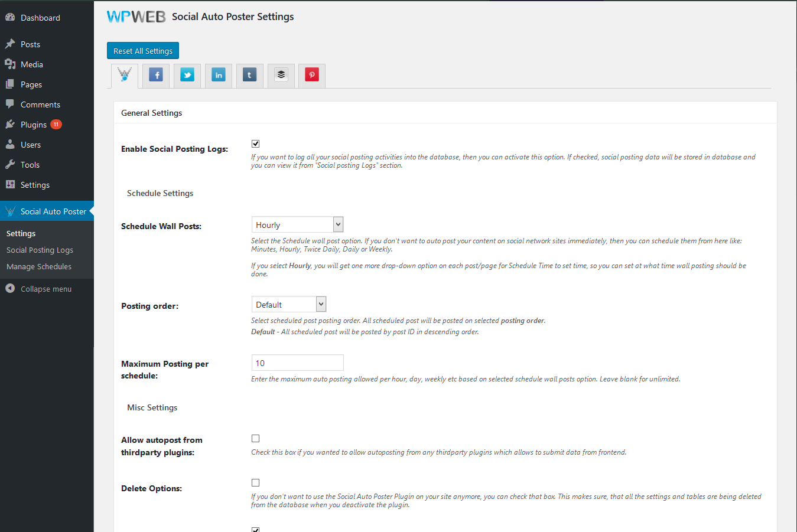Click Collapse menu

(46, 289)
